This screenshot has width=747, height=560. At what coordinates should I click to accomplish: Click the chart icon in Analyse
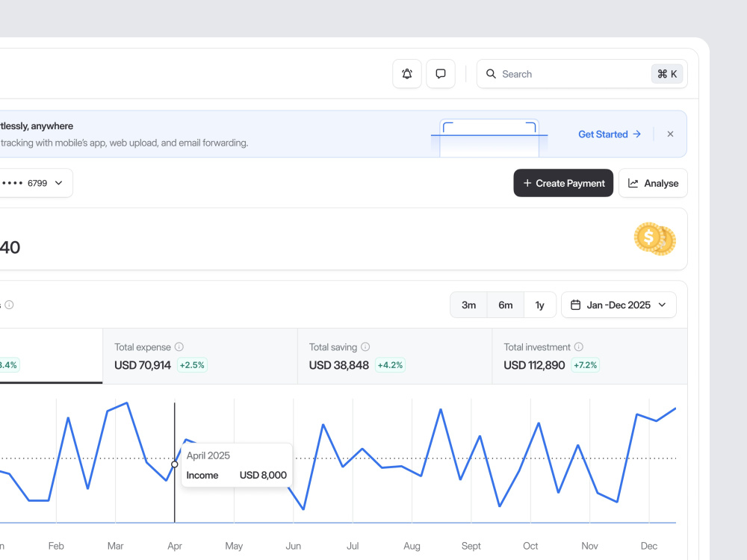(x=633, y=183)
